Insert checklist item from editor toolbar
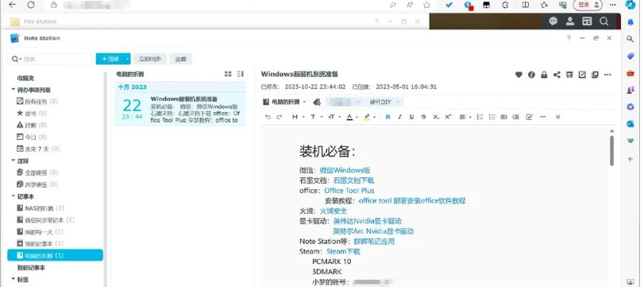This screenshot has height=287, width=644. pos(530,117)
